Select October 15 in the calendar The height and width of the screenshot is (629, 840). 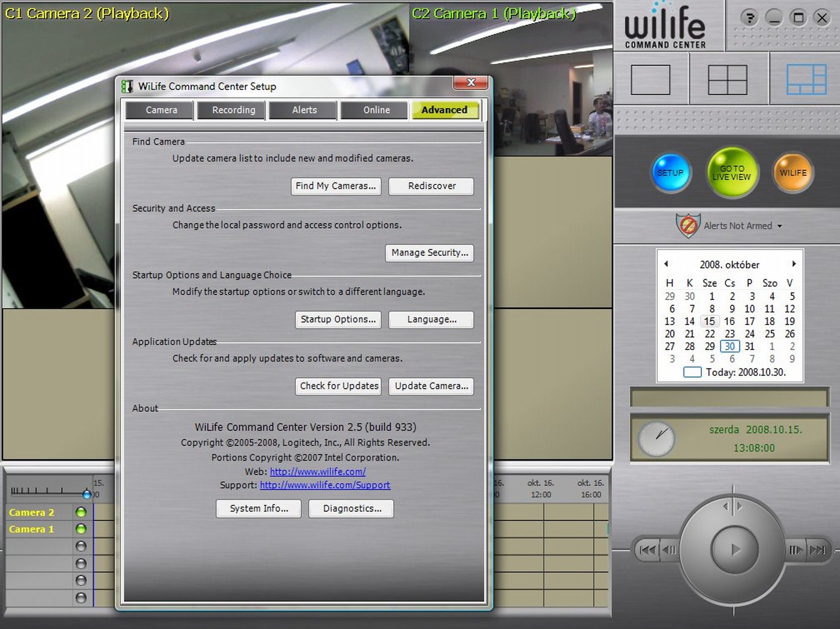click(709, 321)
